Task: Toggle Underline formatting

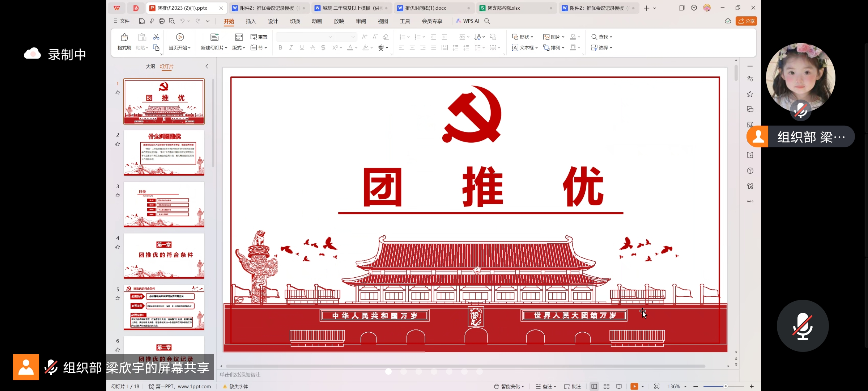Action: click(x=302, y=47)
